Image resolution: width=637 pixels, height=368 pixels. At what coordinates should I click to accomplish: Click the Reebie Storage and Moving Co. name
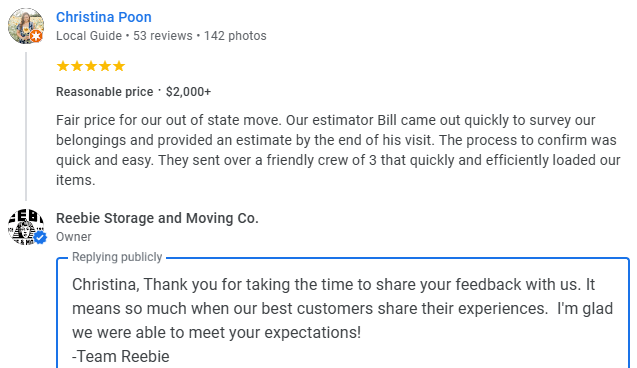(x=157, y=218)
